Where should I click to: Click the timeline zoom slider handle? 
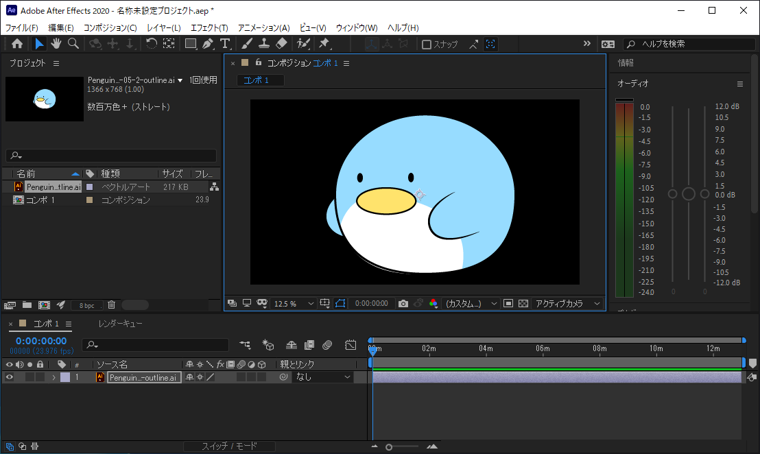(389, 447)
